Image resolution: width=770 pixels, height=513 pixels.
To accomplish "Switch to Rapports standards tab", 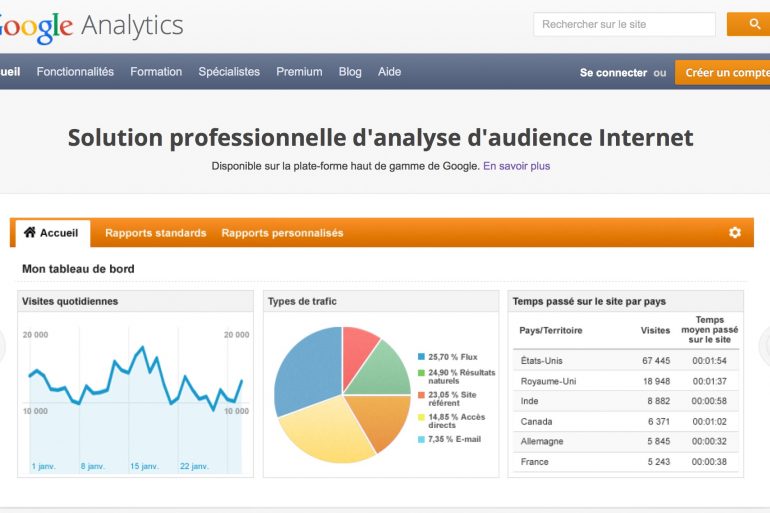I will point(155,233).
